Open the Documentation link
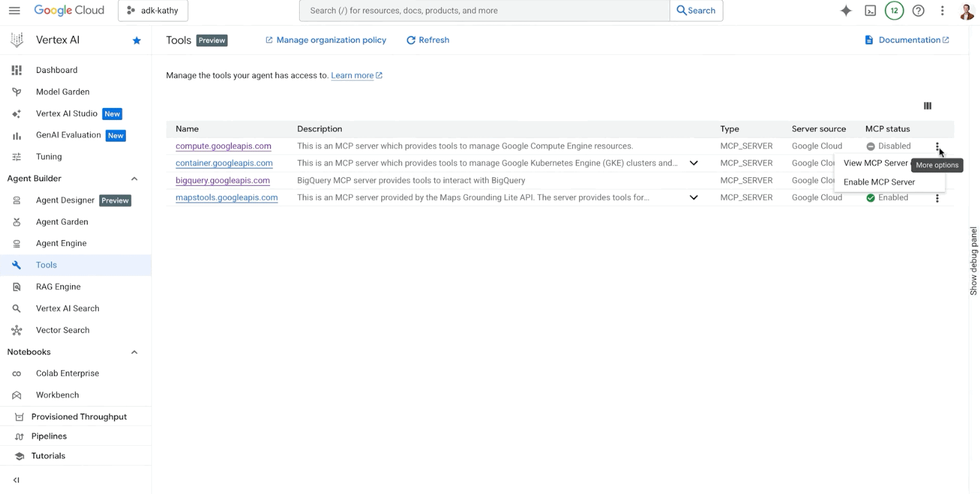This screenshot has height=494, width=980. tap(906, 40)
